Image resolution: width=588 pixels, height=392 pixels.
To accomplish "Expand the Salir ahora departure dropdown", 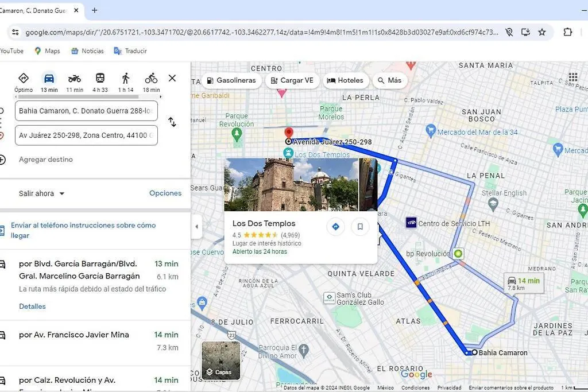I will pos(41,193).
